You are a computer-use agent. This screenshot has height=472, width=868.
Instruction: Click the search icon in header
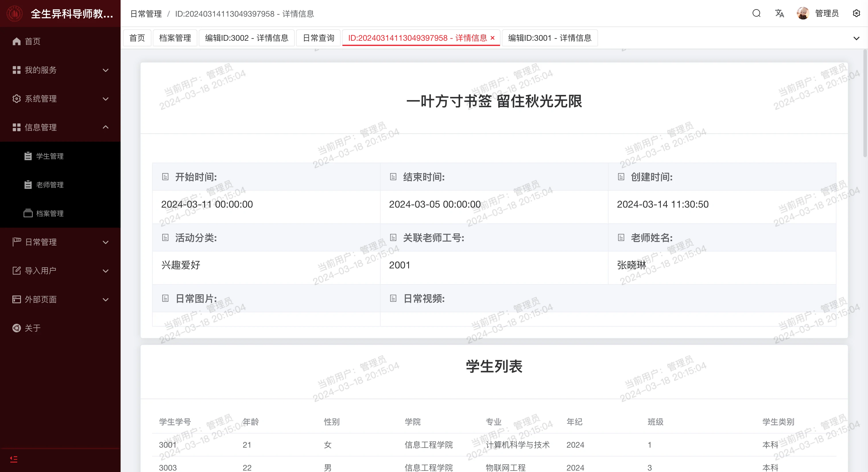[756, 13]
